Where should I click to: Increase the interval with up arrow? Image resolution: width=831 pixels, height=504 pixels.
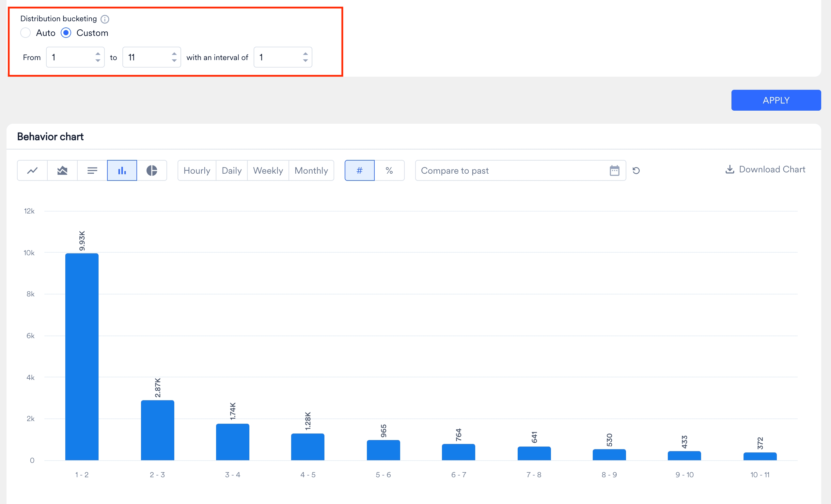click(x=305, y=54)
